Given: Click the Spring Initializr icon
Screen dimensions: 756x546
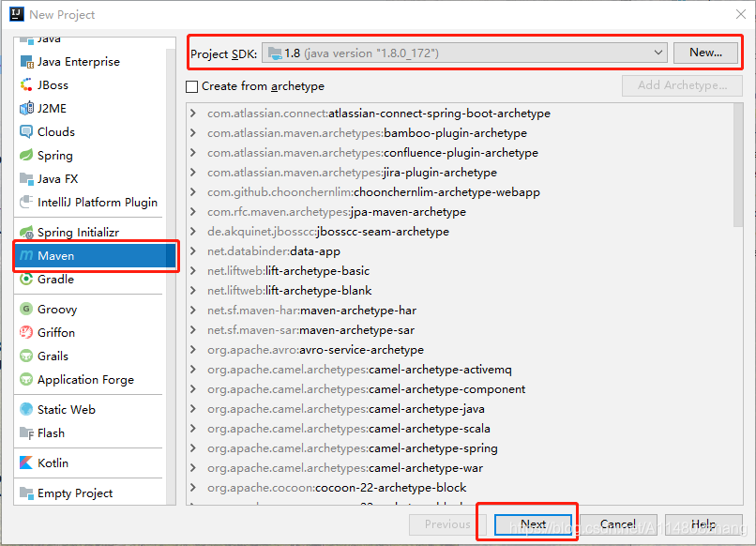Looking at the screenshot, I should [x=26, y=232].
